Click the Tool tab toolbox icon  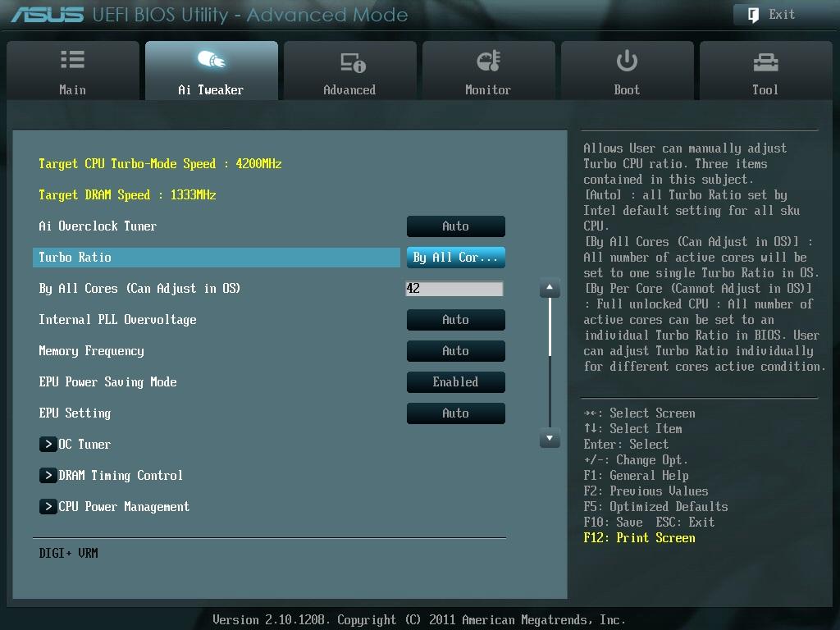coord(765,62)
